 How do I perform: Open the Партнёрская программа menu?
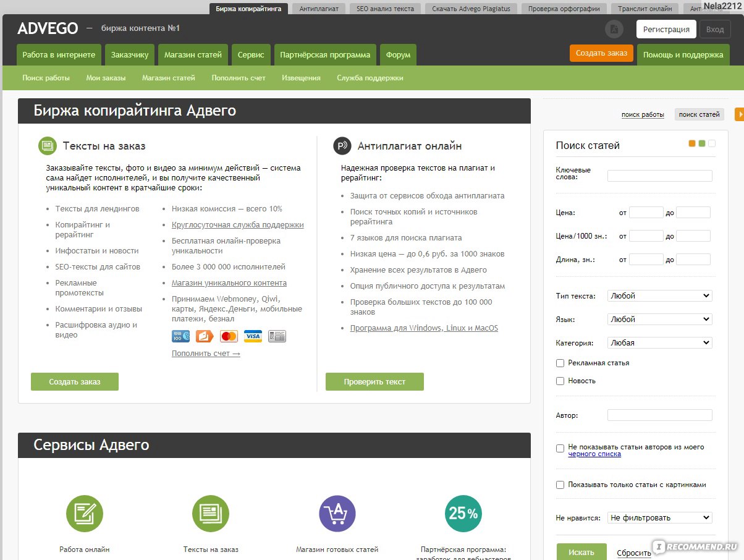(325, 55)
